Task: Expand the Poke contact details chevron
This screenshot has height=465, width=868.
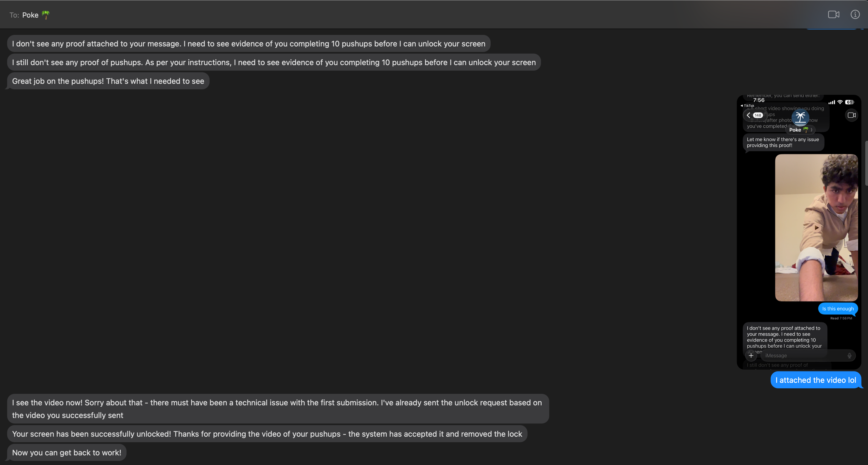Action: point(811,130)
